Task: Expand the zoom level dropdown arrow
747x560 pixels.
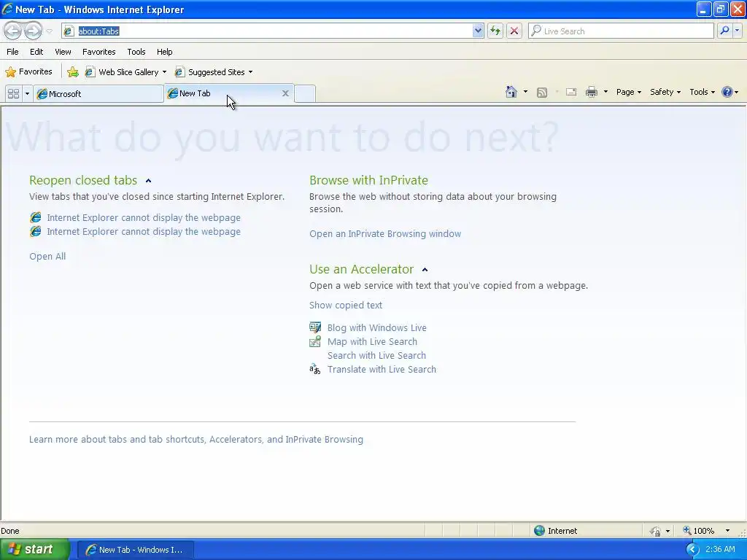Action: (x=727, y=531)
